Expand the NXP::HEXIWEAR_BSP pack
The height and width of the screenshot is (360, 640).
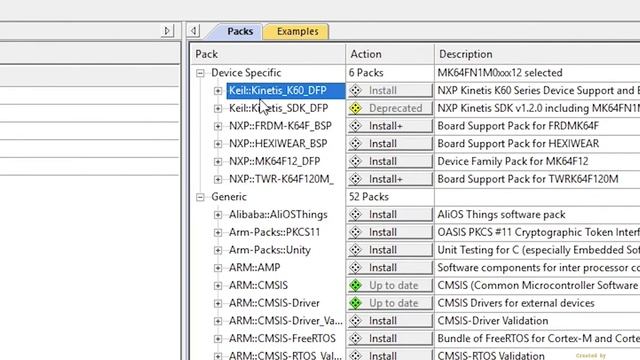click(218, 144)
